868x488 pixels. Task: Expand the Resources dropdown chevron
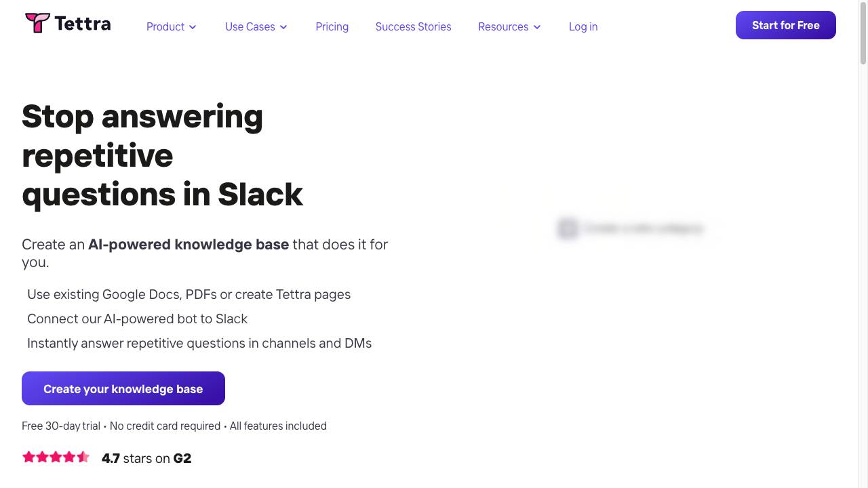537,27
